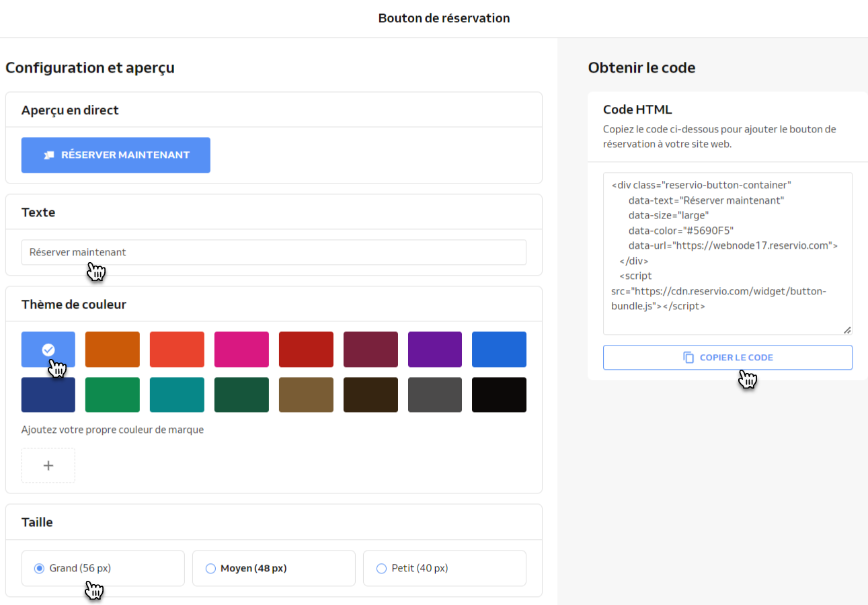The height and width of the screenshot is (605, 868).
Task: Click the Réserver maintenant preview button
Action: pos(116,155)
